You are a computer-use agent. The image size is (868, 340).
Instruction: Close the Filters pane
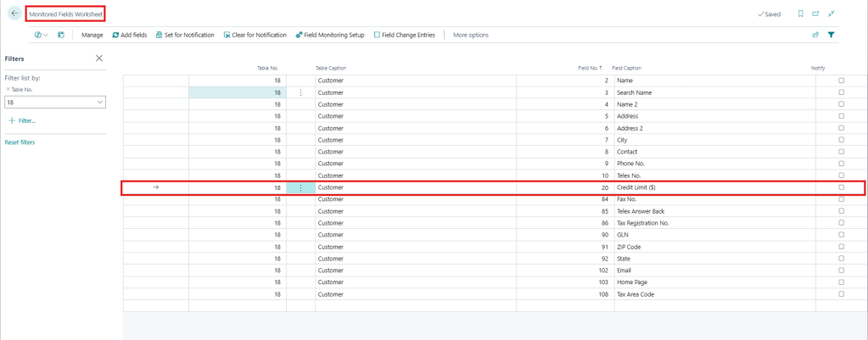coord(99,59)
